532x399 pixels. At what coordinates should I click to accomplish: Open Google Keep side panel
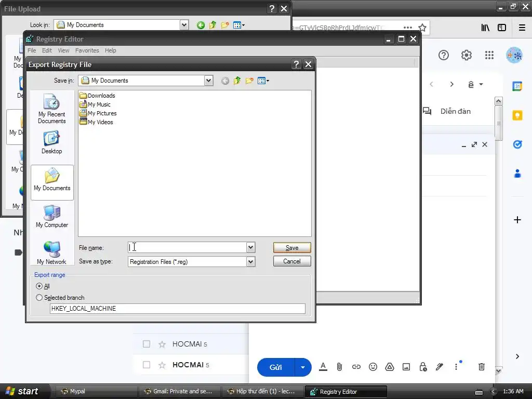pyautogui.click(x=517, y=115)
